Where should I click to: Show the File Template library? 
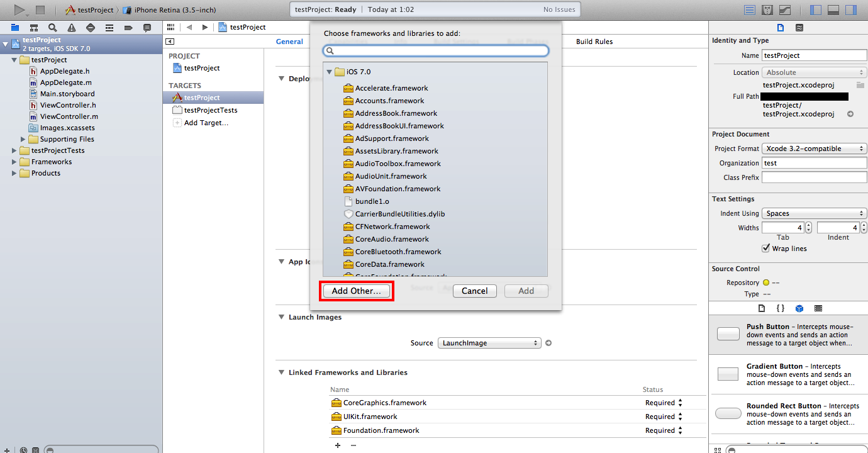coord(762,308)
